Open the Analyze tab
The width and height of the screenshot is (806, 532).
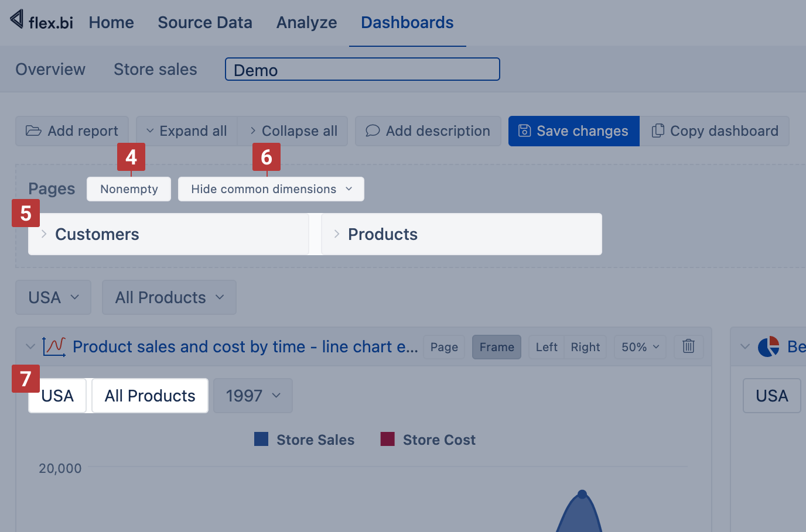[306, 23]
